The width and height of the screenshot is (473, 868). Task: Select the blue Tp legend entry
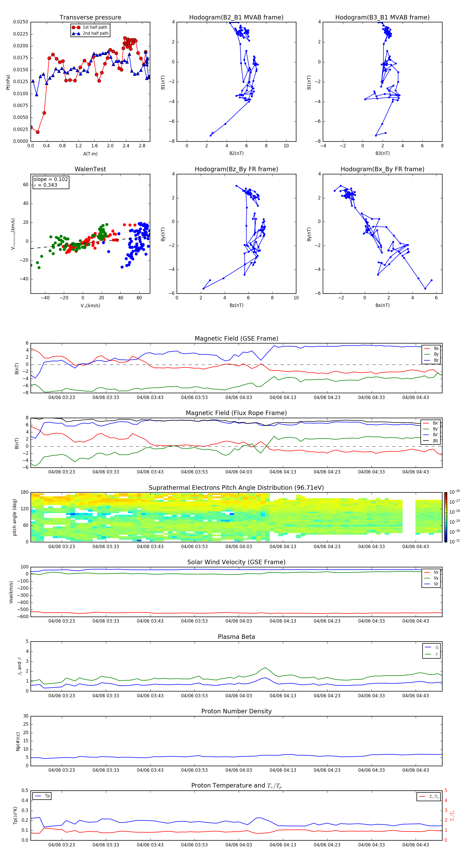pyautogui.click(x=42, y=796)
